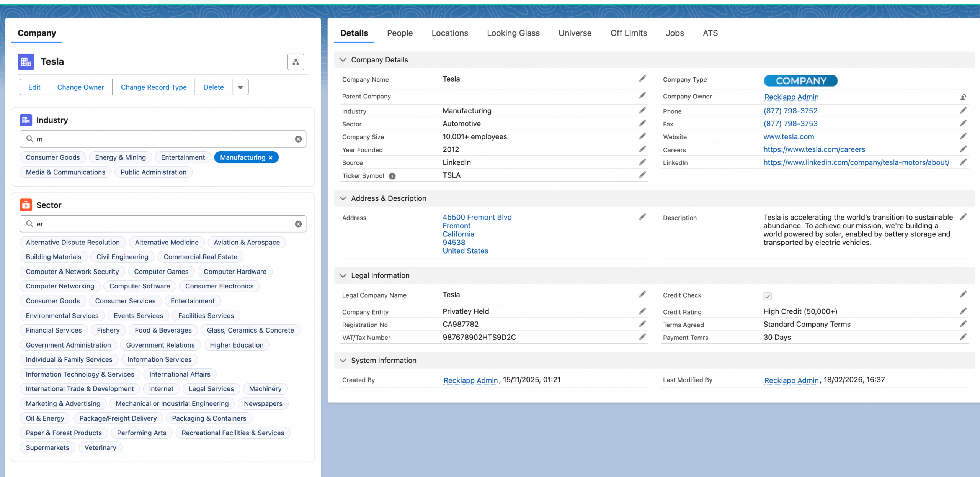Clear the Industry search field
Screen dimensions: 980x477
point(298,139)
